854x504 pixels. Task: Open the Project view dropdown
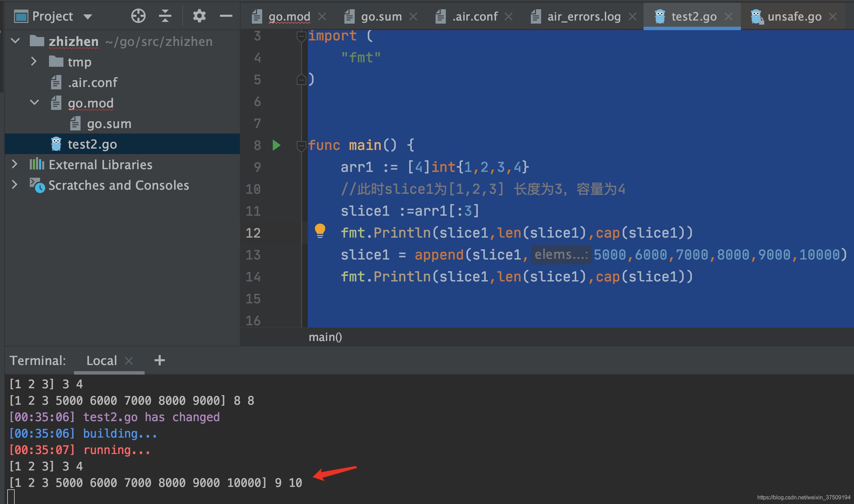[x=88, y=16]
